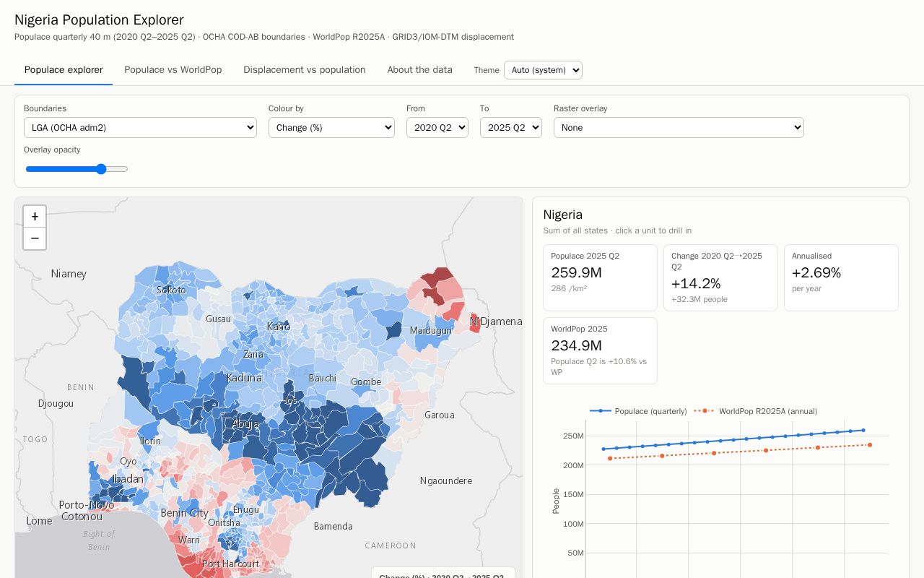Click the Nigeria panel heading

coord(563,215)
